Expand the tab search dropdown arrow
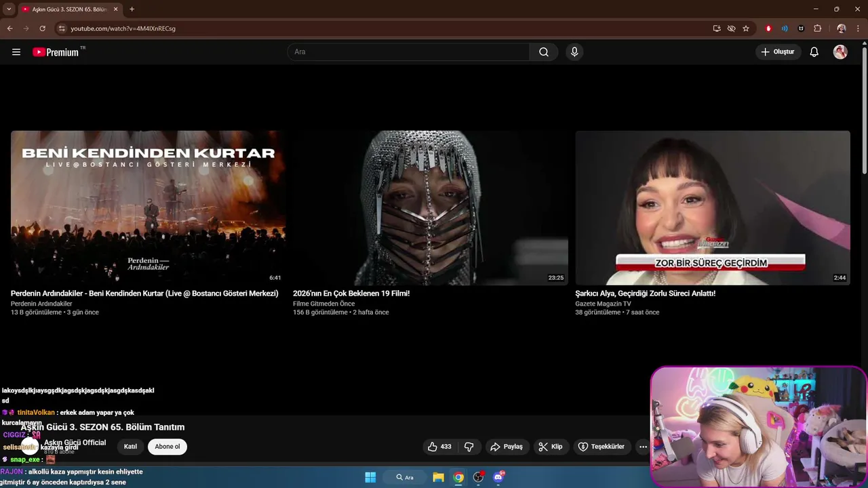This screenshot has height=488, width=868. tap(9, 9)
